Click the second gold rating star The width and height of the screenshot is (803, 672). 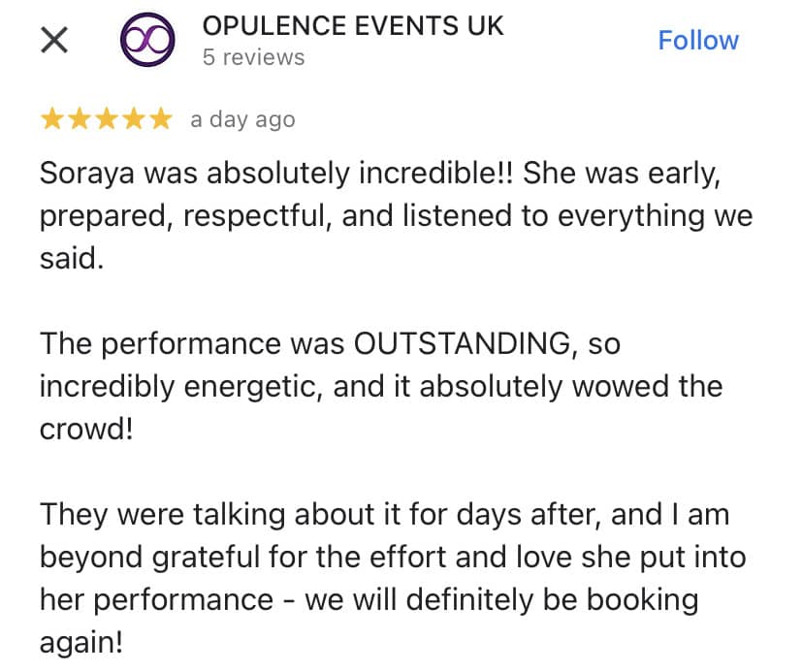point(80,119)
